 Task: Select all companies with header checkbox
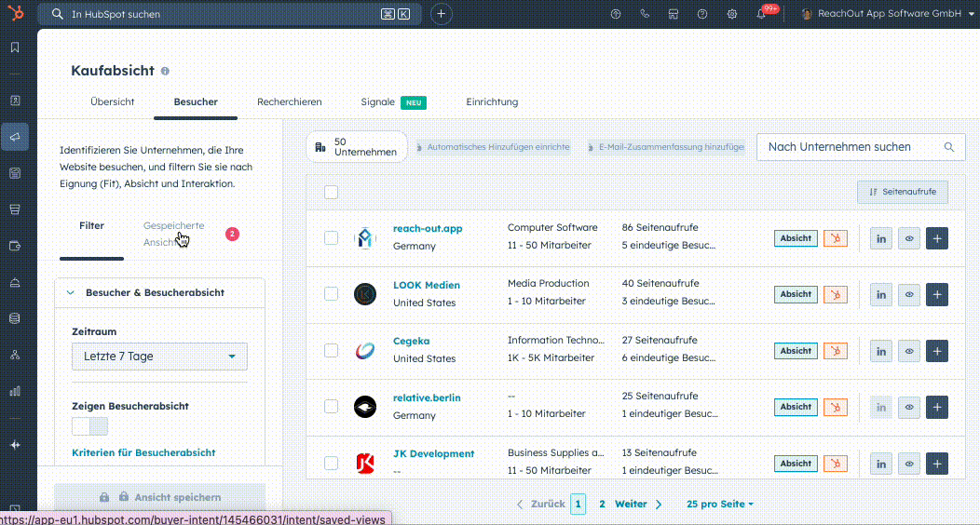(331, 193)
